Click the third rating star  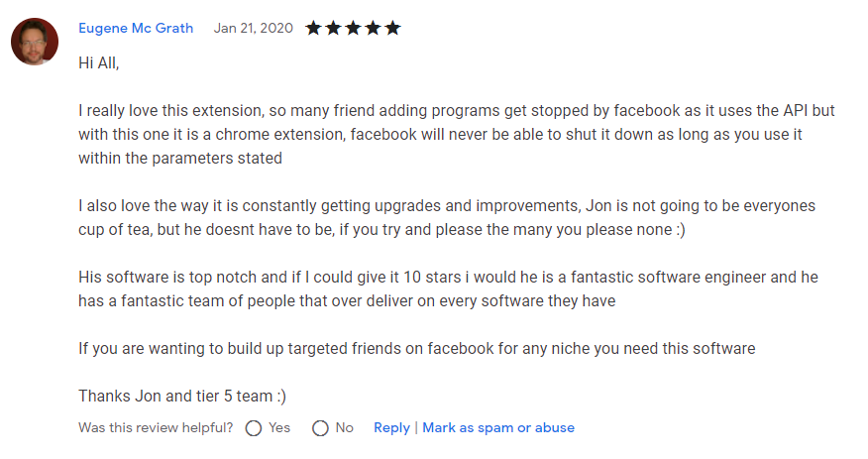click(353, 28)
